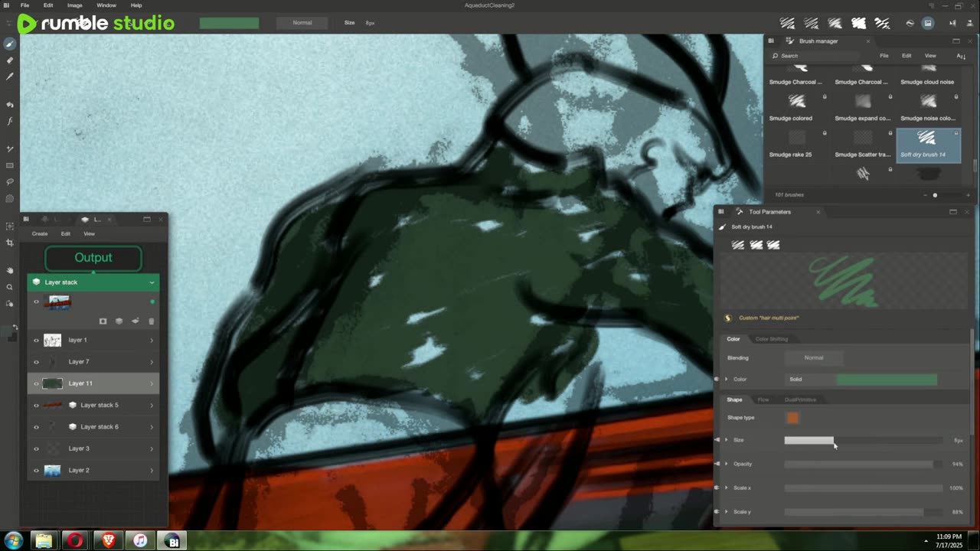The image size is (980, 551).
Task: Click the Output node button
Action: pos(93,258)
